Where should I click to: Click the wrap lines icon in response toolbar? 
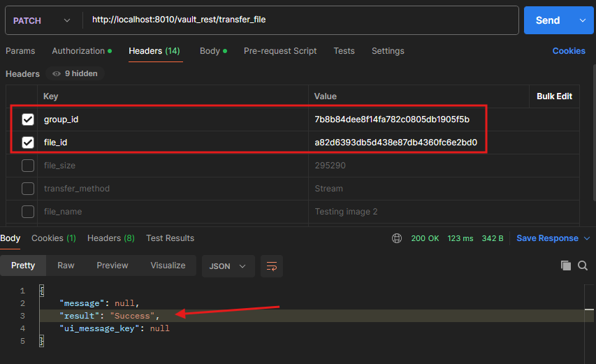(272, 266)
